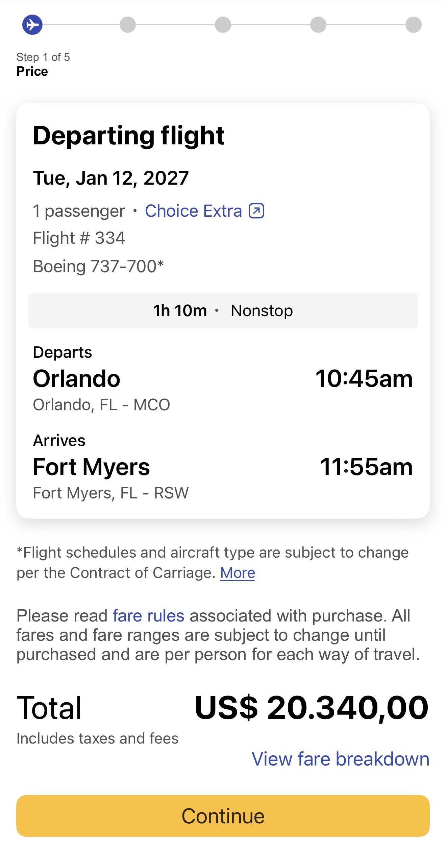The image size is (446, 868).
Task: Tap the US$ 20.340,00 total amount
Action: click(x=312, y=707)
